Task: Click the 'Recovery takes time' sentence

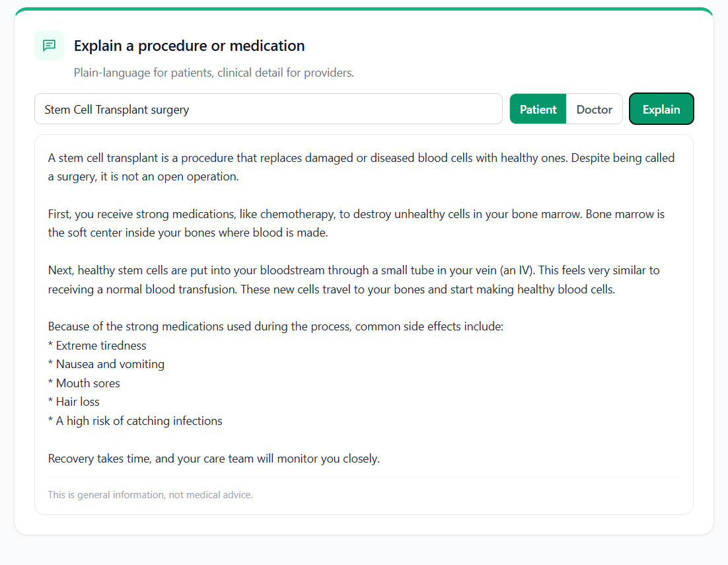Action: (214, 459)
